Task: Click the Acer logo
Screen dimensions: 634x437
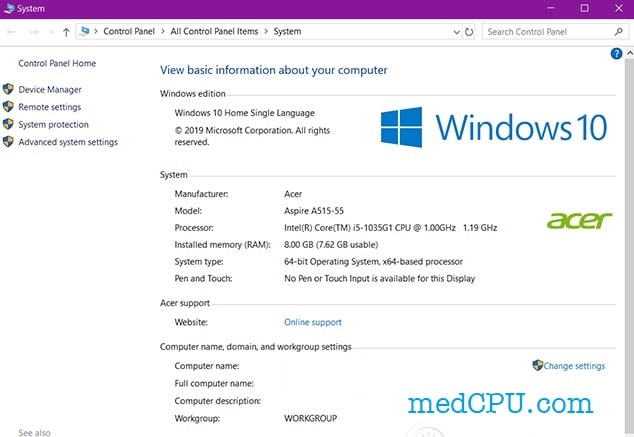Action: pyautogui.click(x=579, y=221)
